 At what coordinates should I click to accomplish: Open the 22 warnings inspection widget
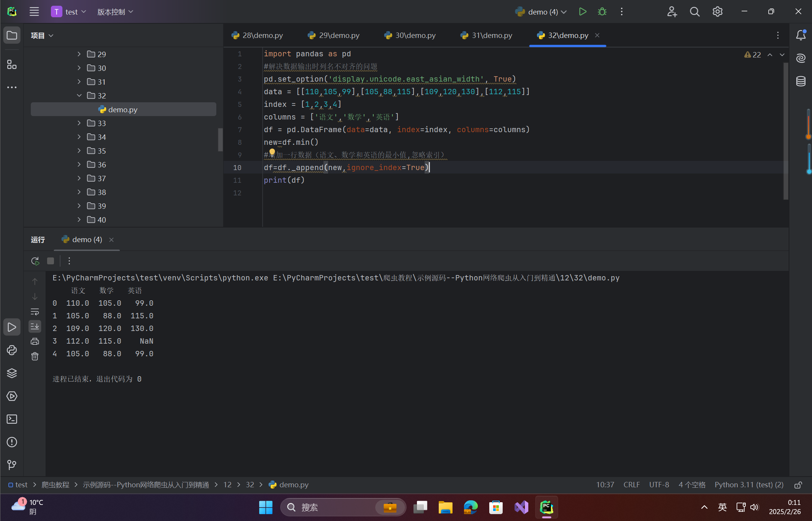pos(753,55)
